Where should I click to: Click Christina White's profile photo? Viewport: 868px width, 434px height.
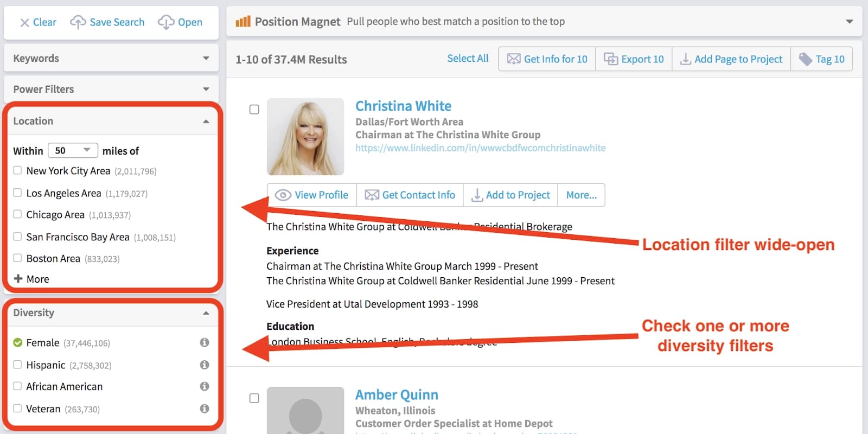pos(305,137)
